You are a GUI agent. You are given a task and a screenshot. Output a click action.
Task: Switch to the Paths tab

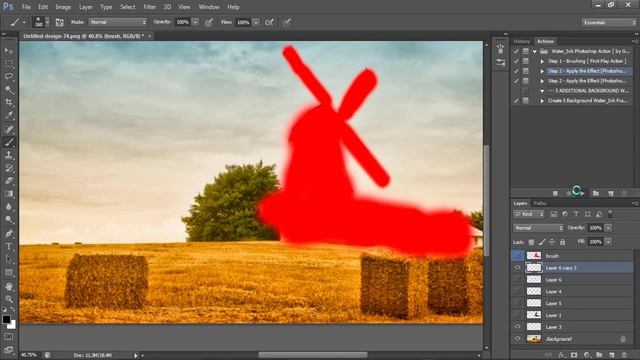click(540, 203)
